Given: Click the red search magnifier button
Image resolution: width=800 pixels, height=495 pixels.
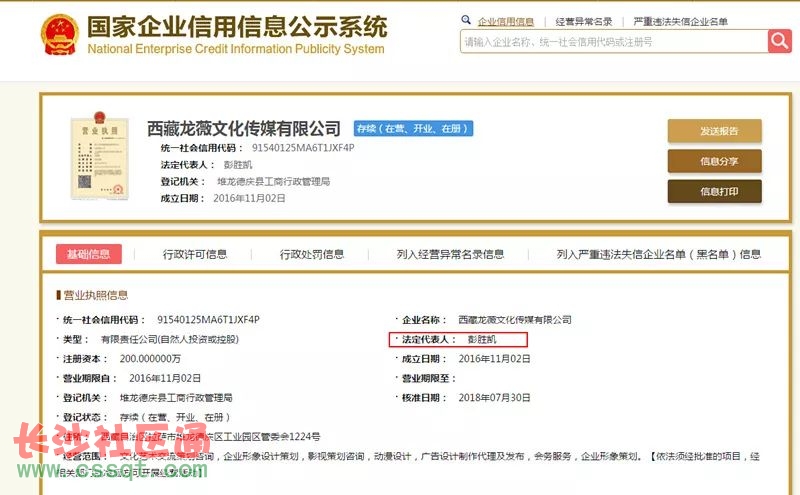Looking at the screenshot, I should tap(780, 41).
